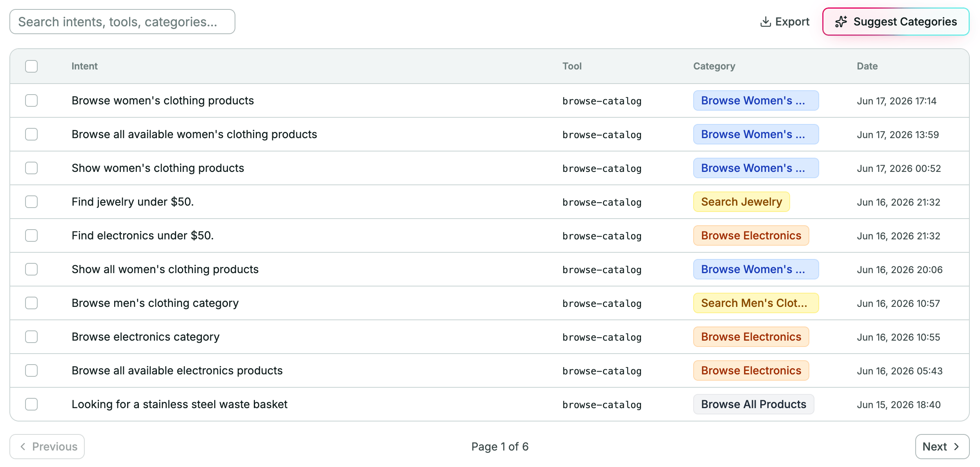Click the date 'Jun 16, 2026 20:06'

coord(900,270)
